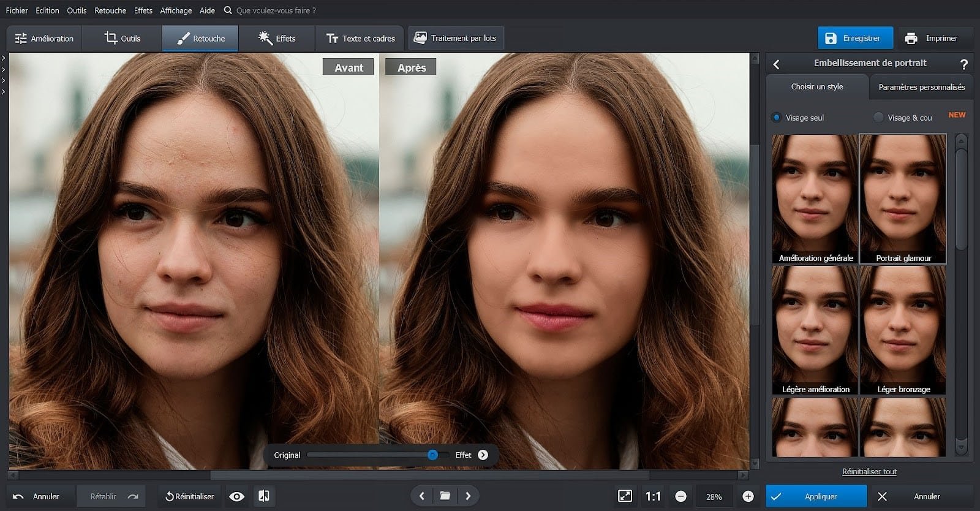980x511 pixels.
Task: Select the 'Choisir un style' tab
Action: pos(817,87)
